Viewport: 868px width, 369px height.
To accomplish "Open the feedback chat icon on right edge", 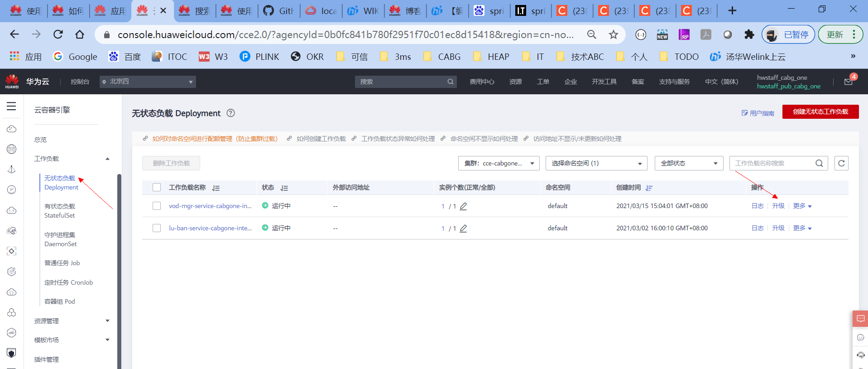I will pos(860,319).
